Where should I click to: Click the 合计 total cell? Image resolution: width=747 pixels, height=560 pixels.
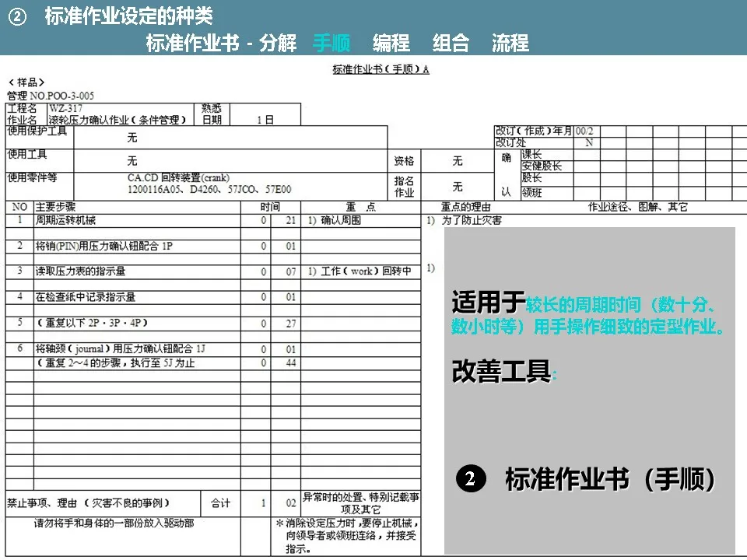coord(220,503)
